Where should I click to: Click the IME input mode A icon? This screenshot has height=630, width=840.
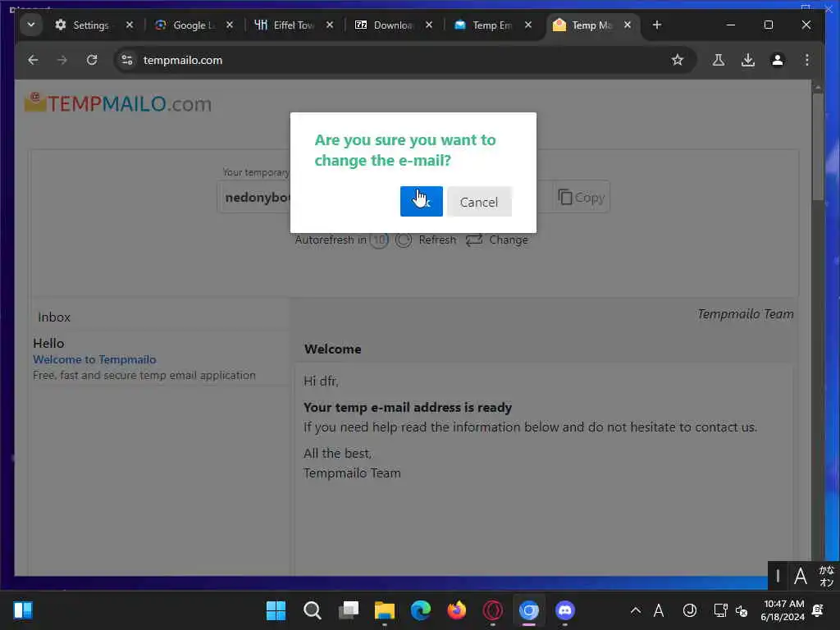click(659, 610)
